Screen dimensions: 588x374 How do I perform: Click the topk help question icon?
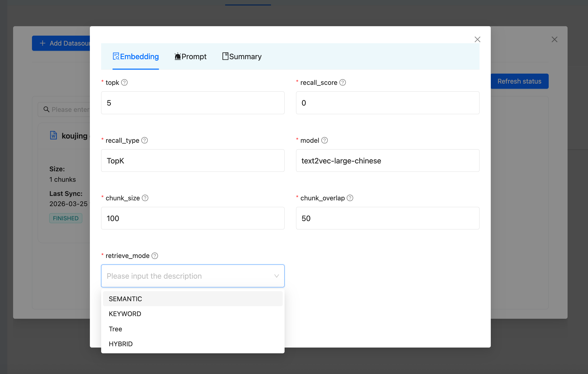[124, 82]
